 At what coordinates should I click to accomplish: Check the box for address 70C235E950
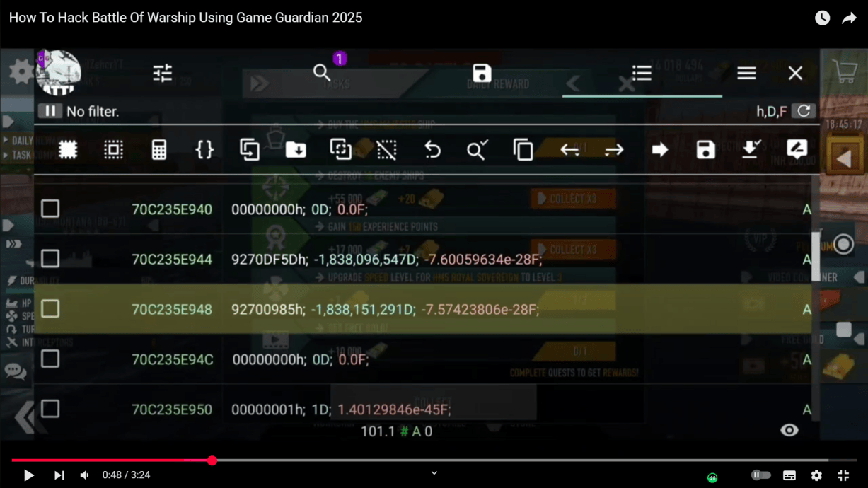[50, 409]
